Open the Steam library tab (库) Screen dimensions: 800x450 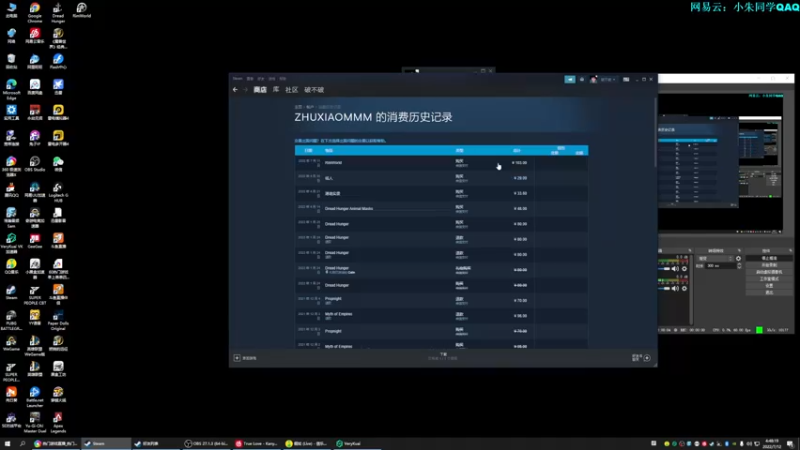pyautogui.click(x=276, y=90)
